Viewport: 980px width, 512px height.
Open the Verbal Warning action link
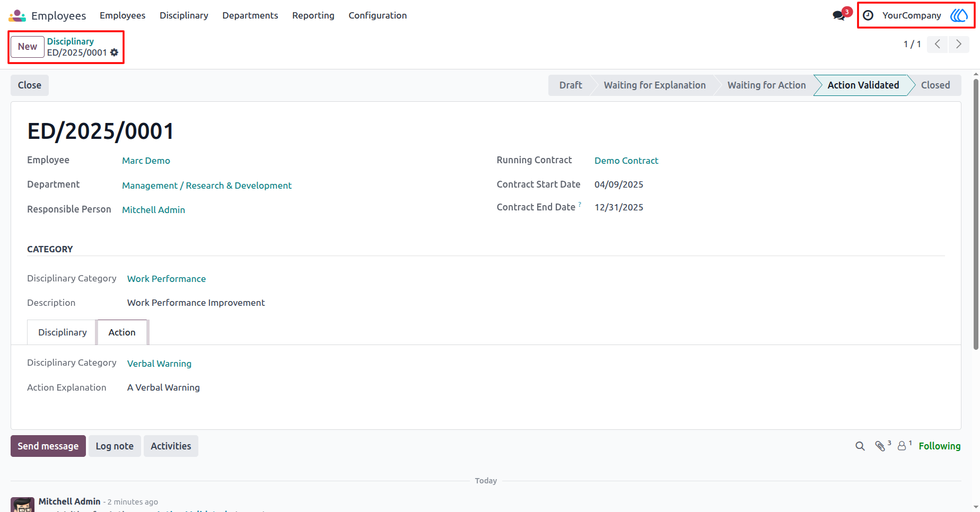pyautogui.click(x=159, y=364)
